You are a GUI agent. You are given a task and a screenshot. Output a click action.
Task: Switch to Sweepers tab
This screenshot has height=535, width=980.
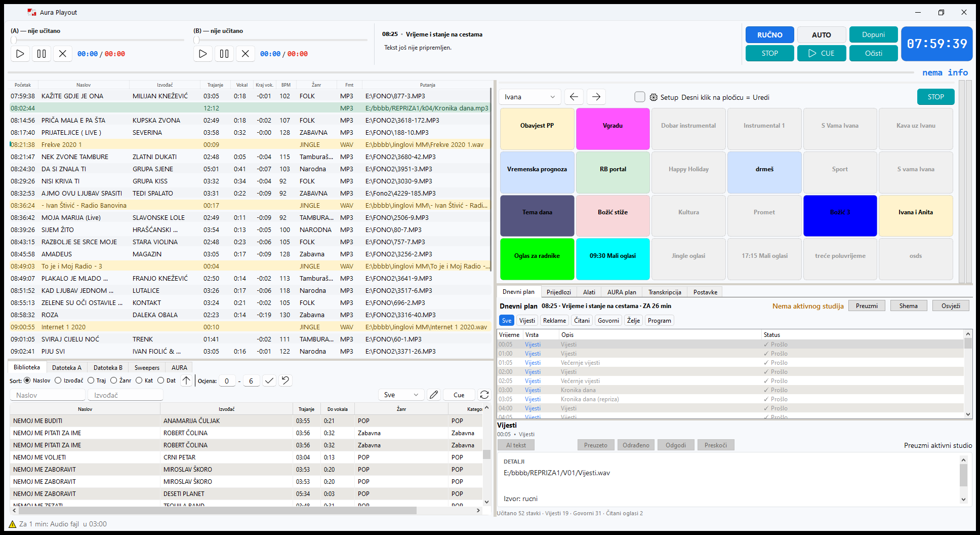coord(147,368)
